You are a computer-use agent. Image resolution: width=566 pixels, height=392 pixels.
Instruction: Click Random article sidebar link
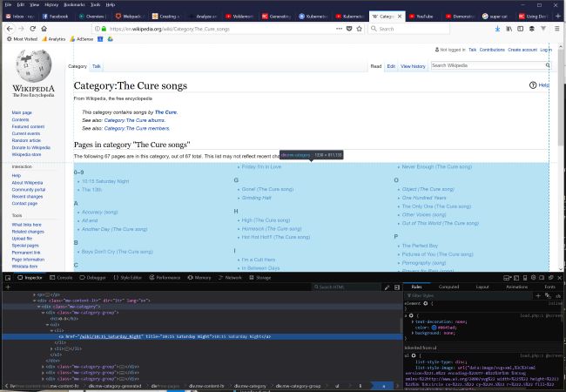coord(26,140)
